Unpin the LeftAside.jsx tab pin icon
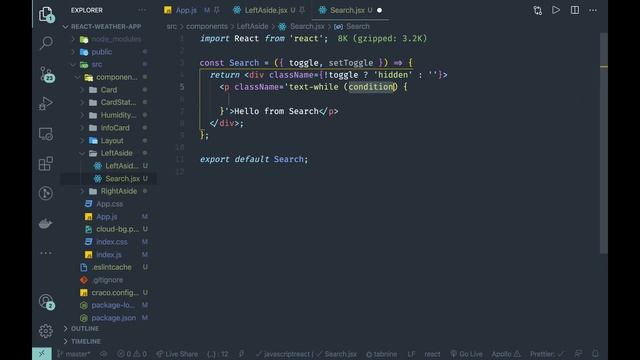The width and height of the screenshot is (640, 360). (302, 10)
